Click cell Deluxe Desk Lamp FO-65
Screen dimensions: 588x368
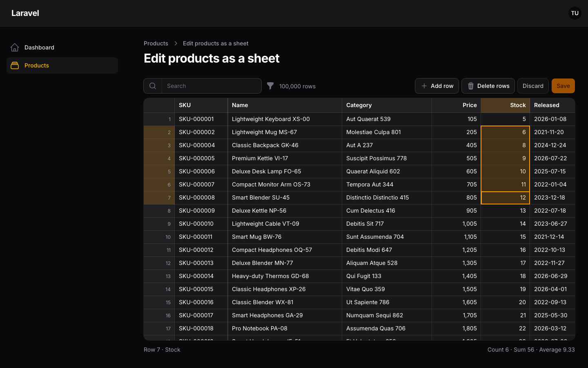pyautogui.click(x=285, y=171)
